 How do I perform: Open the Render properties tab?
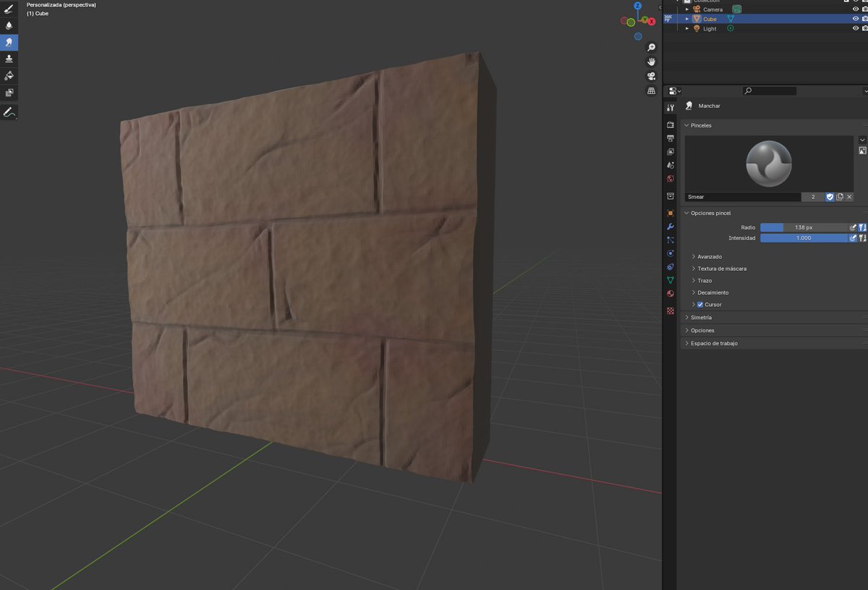[x=671, y=125]
